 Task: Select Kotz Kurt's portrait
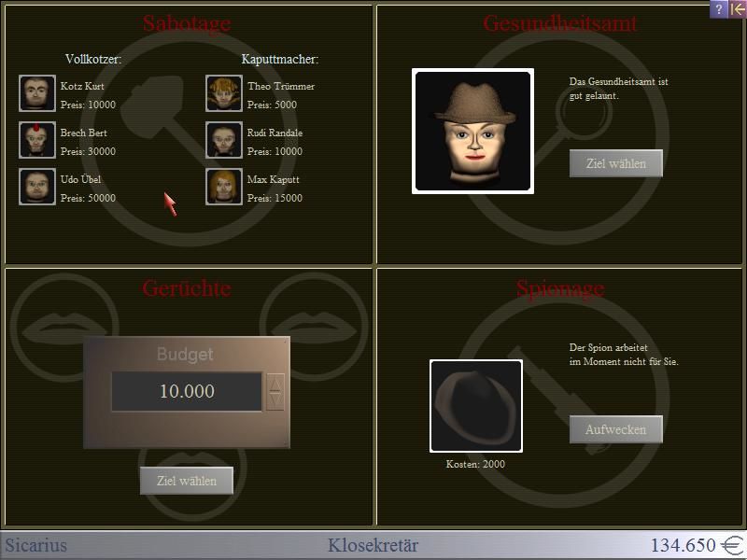pyautogui.click(x=37, y=93)
